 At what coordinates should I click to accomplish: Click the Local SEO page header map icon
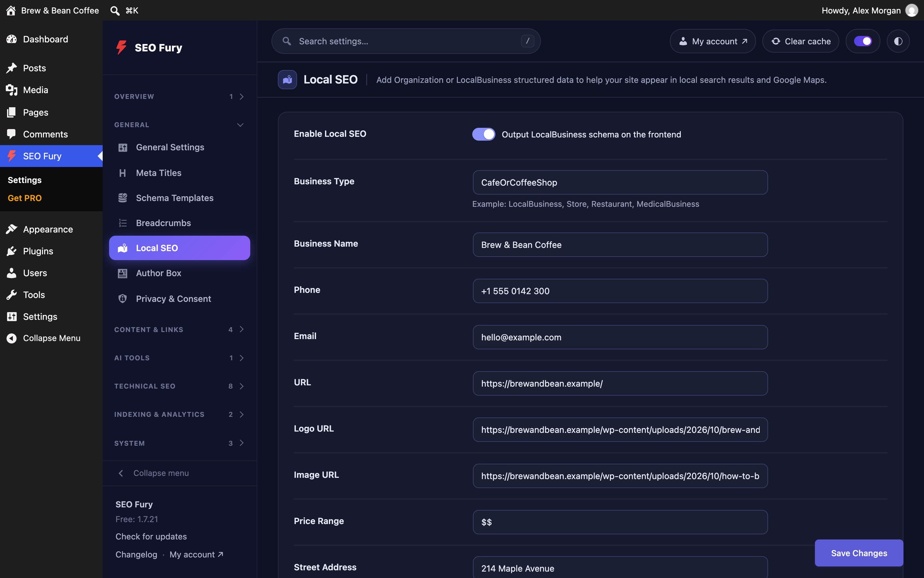point(287,80)
